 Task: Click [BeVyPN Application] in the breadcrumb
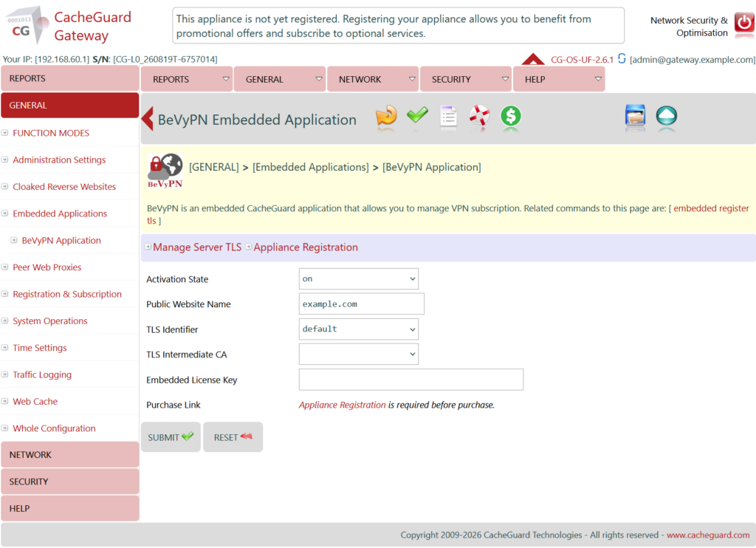pos(431,167)
